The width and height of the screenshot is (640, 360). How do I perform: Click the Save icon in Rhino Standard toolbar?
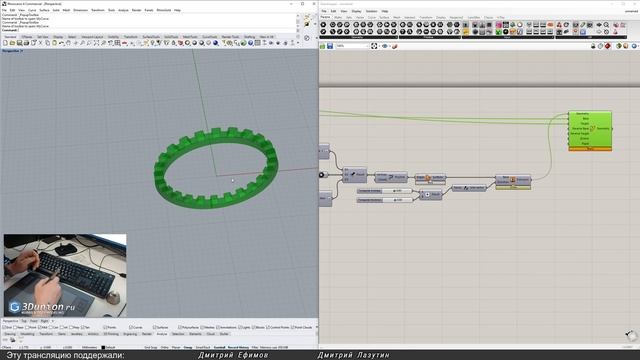(x=19, y=42)
